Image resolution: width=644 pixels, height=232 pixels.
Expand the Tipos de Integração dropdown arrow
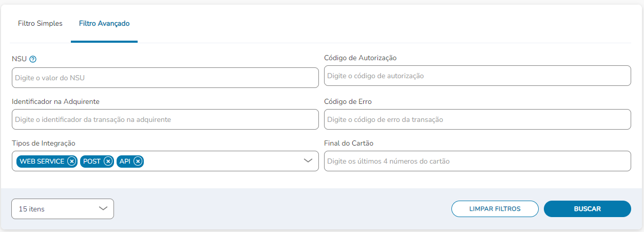pos(308,160)
